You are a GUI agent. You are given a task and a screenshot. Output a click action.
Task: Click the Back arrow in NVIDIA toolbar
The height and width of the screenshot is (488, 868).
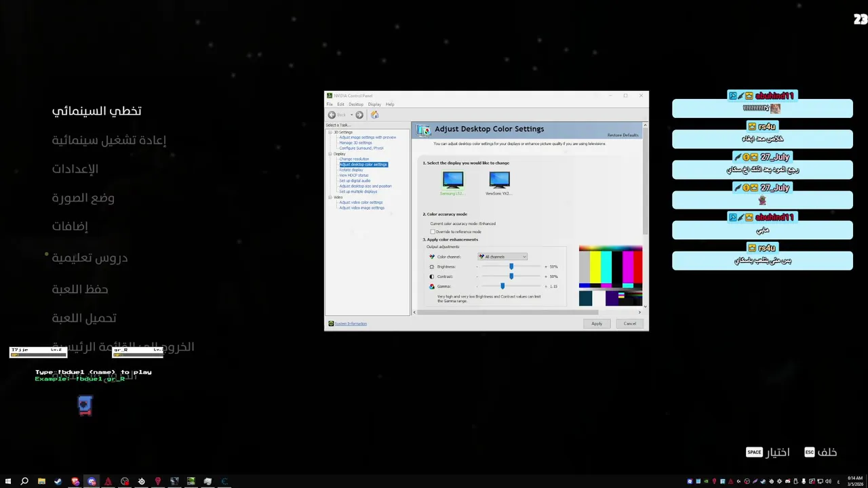tap(332, 115)
